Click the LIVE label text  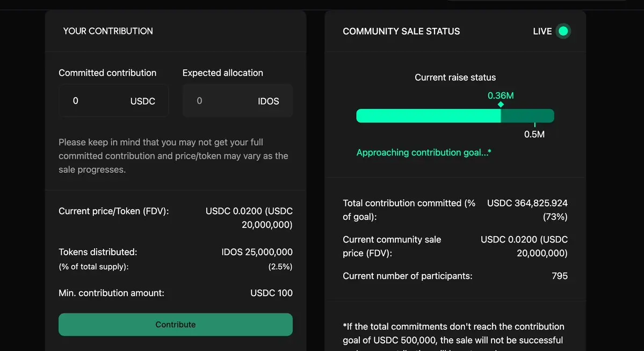pos(542,31)
